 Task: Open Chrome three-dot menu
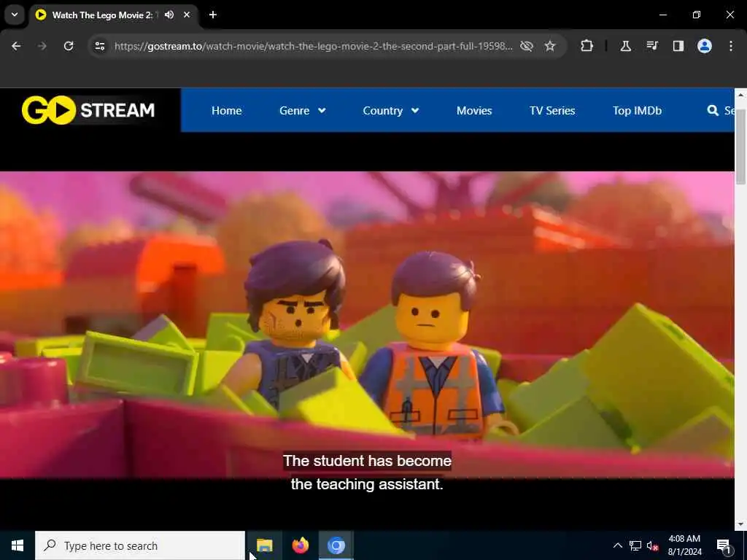[731, 46]
